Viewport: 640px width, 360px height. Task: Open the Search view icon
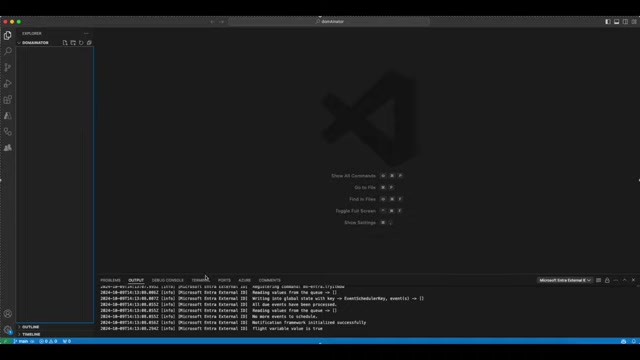(8, 51)
